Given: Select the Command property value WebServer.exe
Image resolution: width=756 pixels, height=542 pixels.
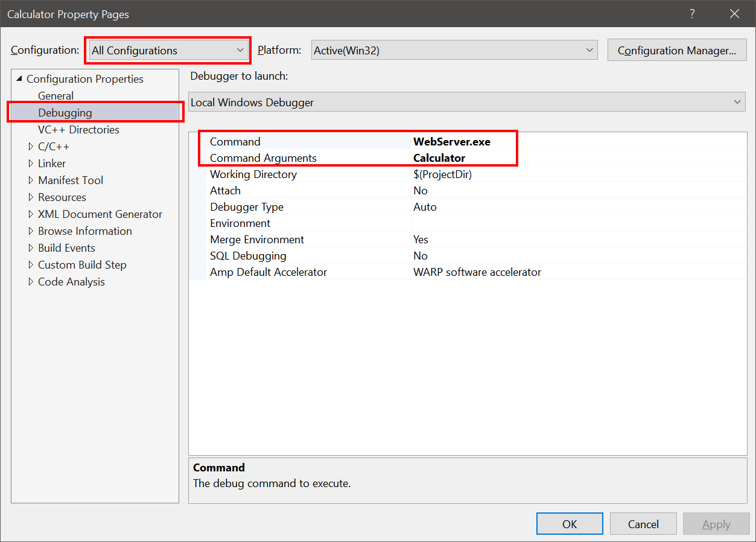Looking at the screenshot, I should pyautogui.click(x=452, y=142).
